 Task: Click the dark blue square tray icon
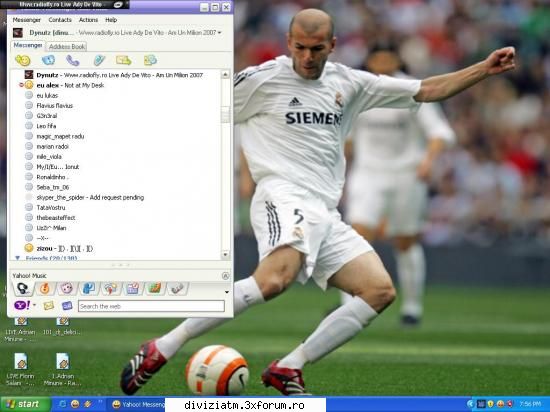[481, 404]
